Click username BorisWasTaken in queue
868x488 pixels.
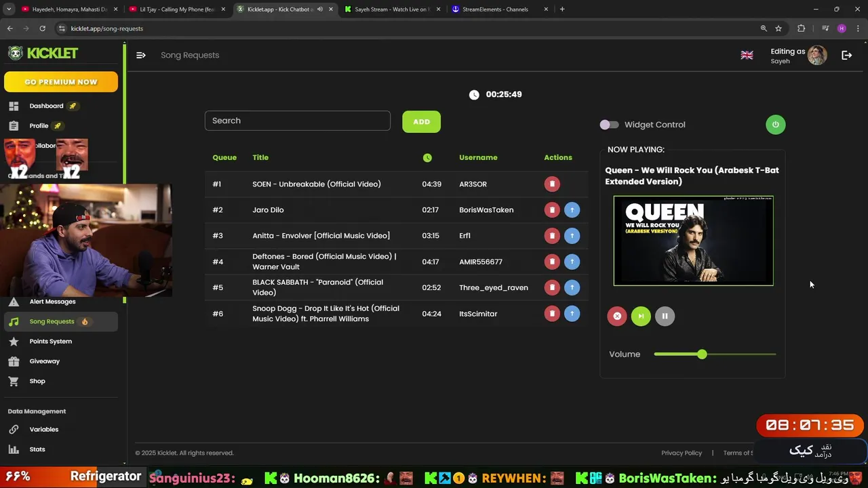[486, 210]
